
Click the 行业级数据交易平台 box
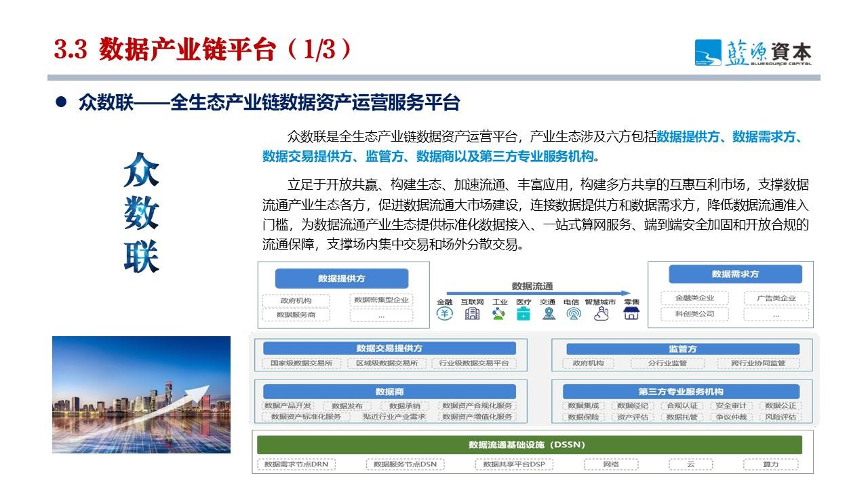473,363
